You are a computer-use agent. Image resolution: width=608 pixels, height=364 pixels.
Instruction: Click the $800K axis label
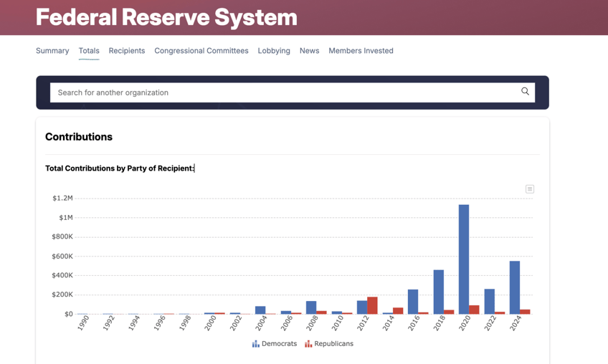pyautogui.click(x=62, y=236)
